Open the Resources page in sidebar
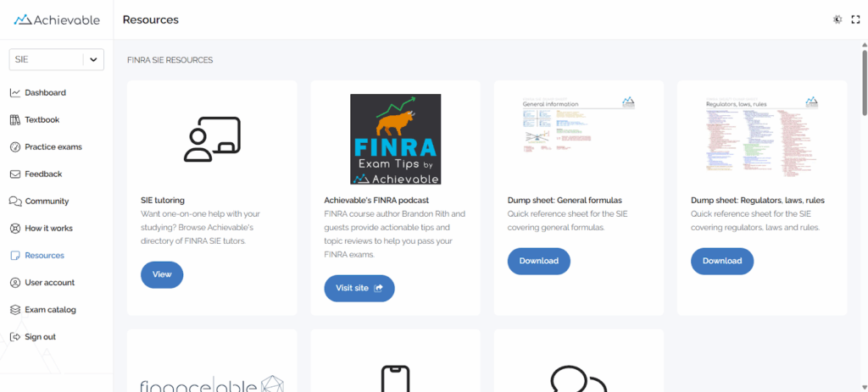This screenshot has height=392, width=868. [x=44, y=256]
